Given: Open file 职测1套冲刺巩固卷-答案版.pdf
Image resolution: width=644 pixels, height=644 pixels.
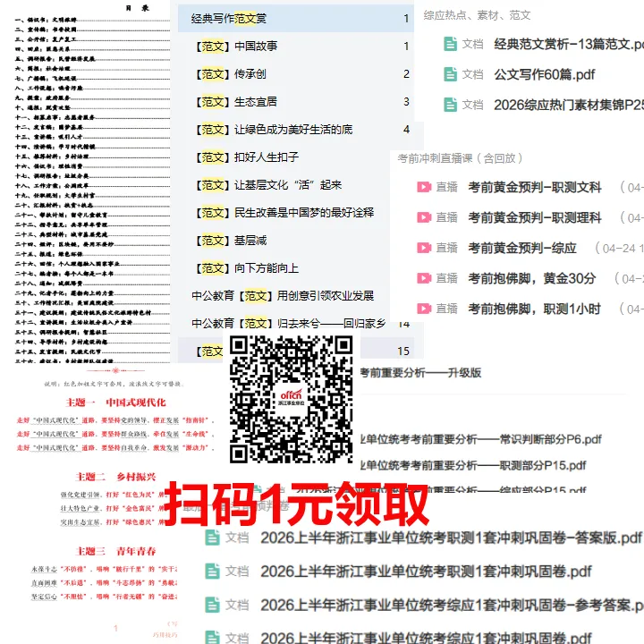Looking at the screenshot, I should click(x=451, y=538).
